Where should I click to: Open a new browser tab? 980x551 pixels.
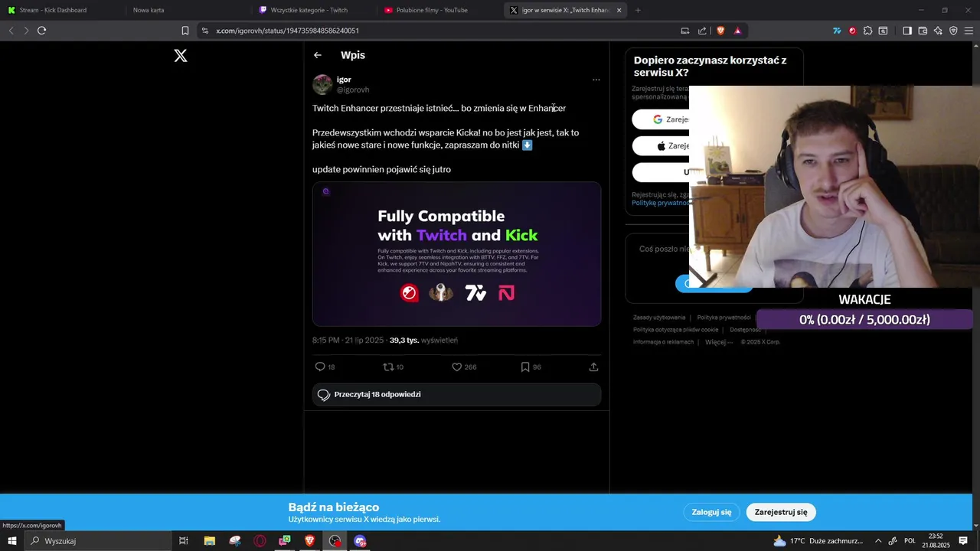[x=638, y=10]
